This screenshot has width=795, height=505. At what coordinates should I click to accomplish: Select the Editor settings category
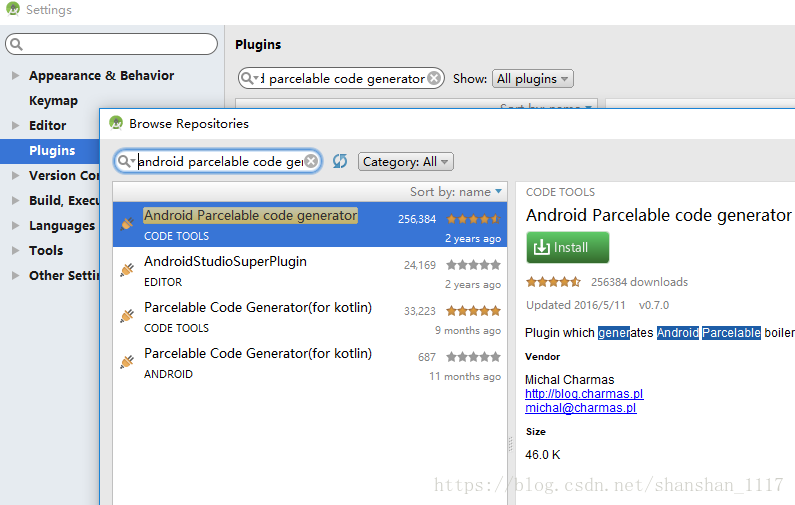pos(47,125)
